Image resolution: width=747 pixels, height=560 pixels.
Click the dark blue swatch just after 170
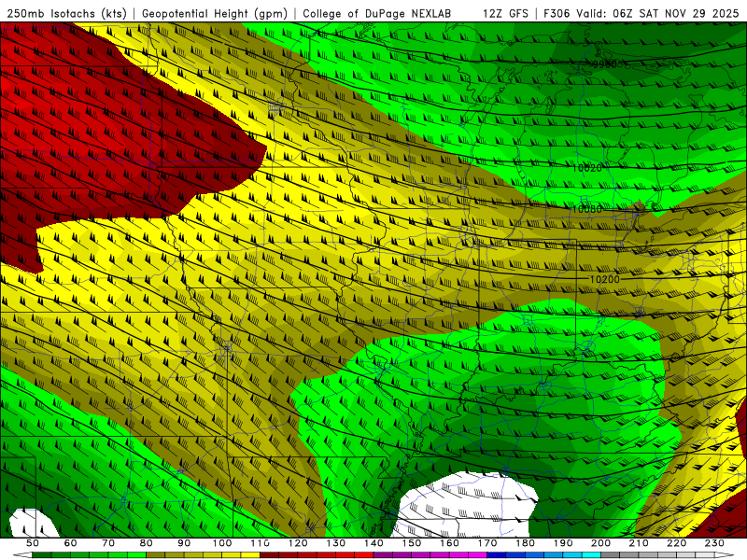click(497, 554)
